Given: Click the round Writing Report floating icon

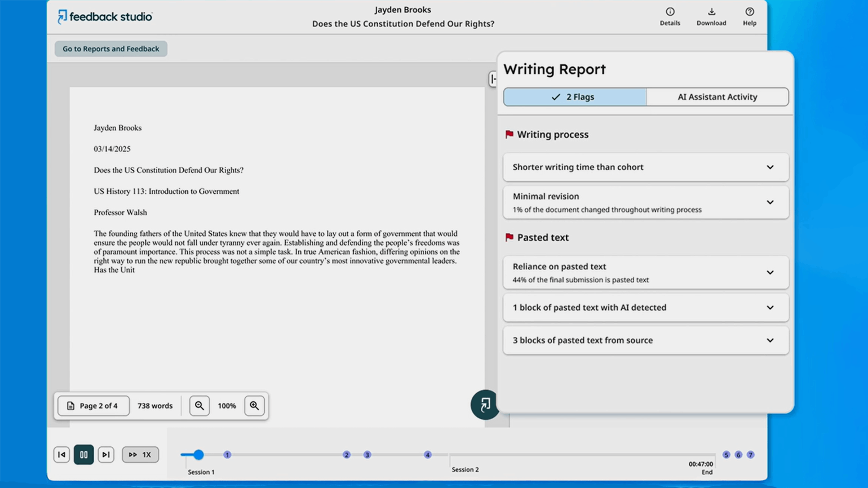Looking at the screenshot, I should (485, 405).
